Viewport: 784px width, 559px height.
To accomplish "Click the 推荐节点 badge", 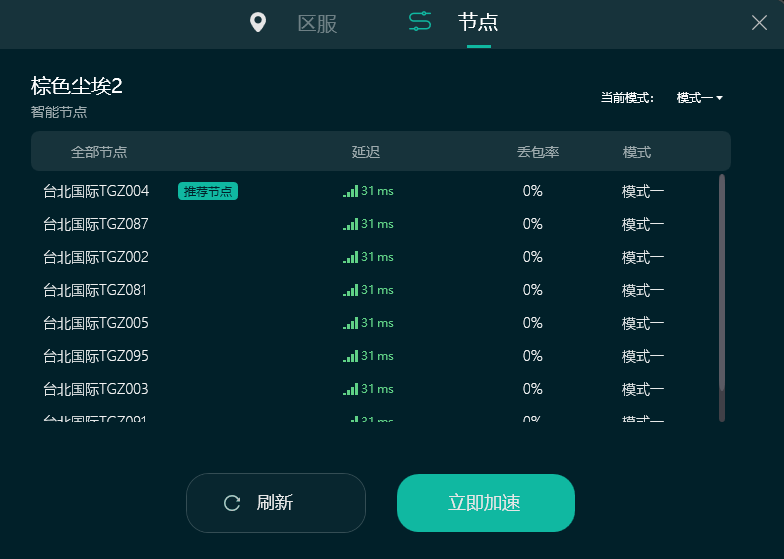I will point(208,192).
